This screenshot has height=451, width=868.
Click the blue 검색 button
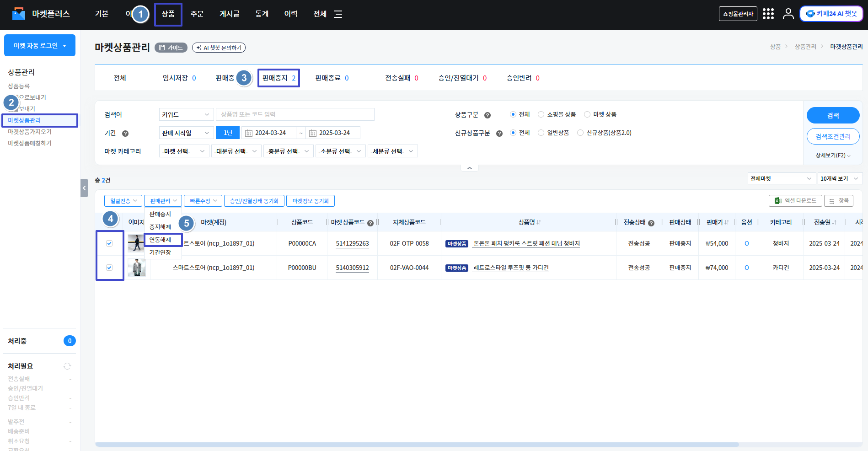[x=833, y=115]
